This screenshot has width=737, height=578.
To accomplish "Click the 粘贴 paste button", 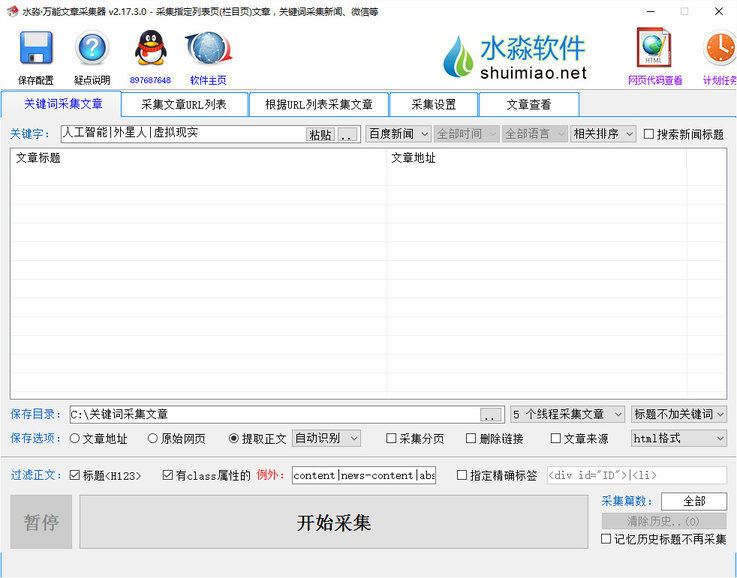I will [320, 135].
